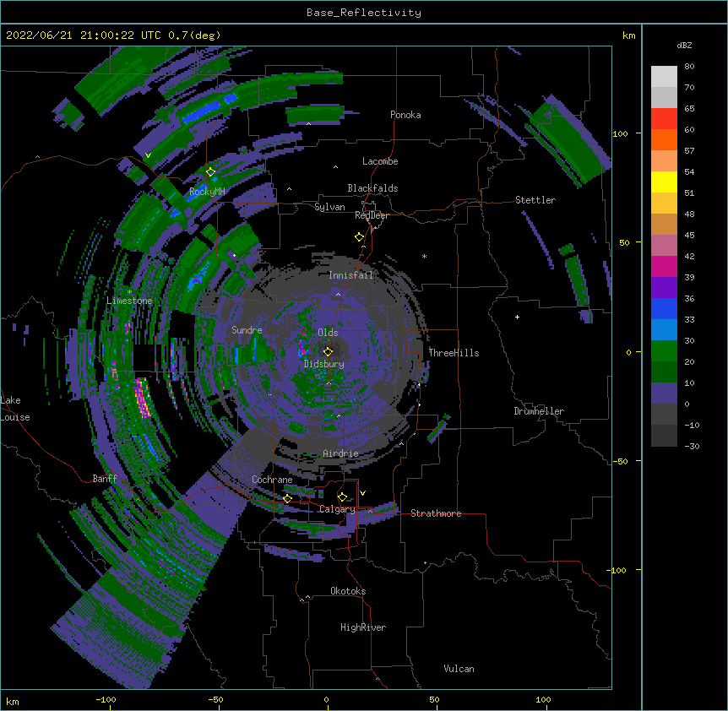Click the legend value -30
728x711 pixels.
(x=692, y=446)
